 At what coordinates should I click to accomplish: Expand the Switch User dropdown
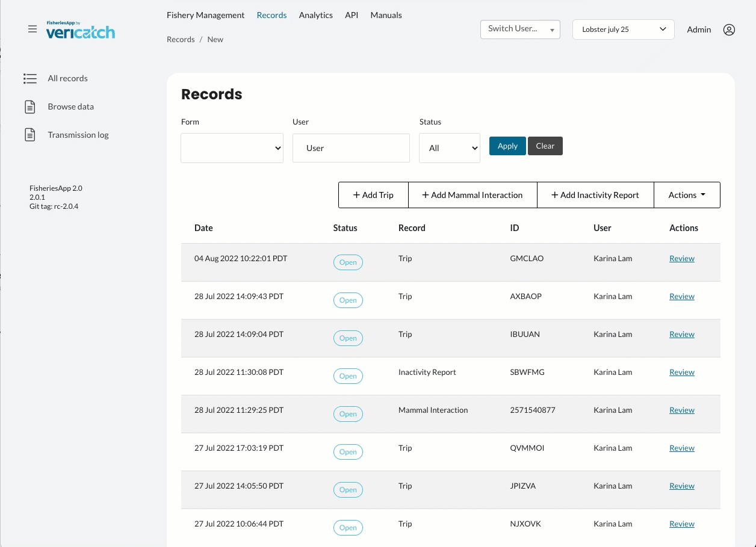tap(520, 29)
